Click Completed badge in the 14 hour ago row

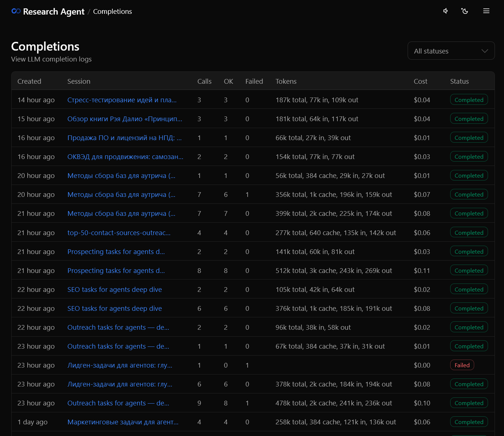pyautogui.click(x=469, y=100)
